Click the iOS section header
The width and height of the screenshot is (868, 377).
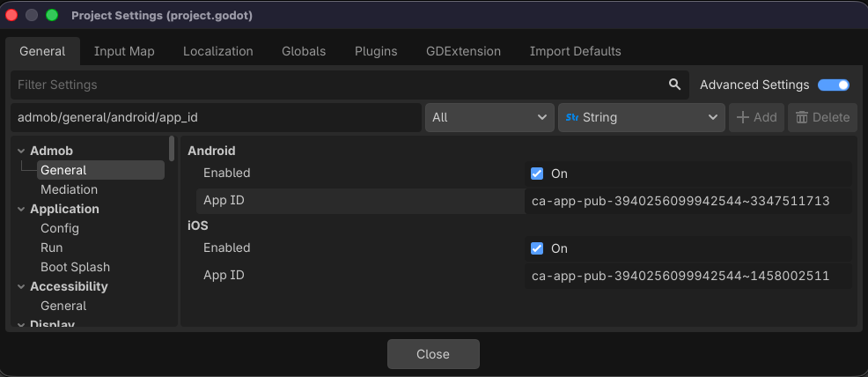tap(197, 225)
